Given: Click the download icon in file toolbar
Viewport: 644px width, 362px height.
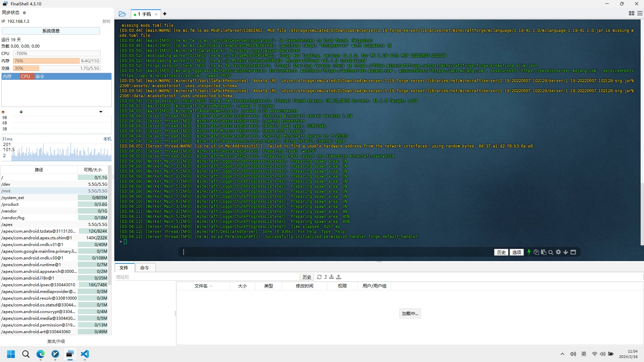Looking at the screenshot, I should 331,277.
